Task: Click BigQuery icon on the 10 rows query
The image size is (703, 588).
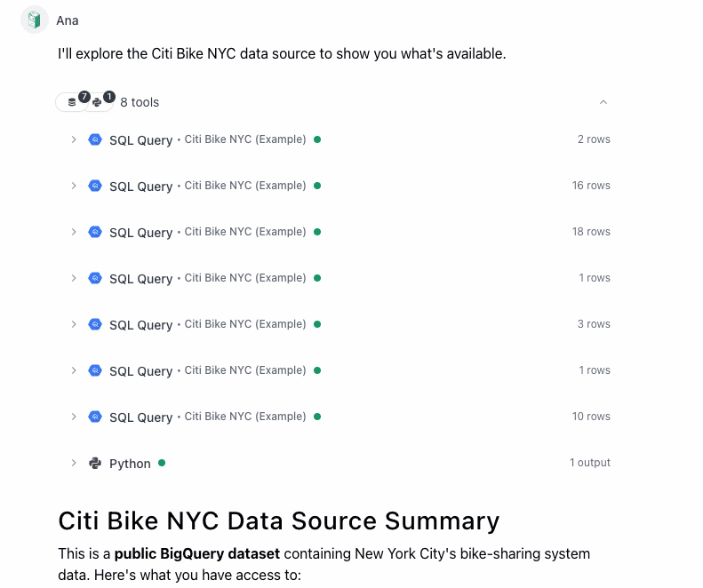Action: click(95, 417)
